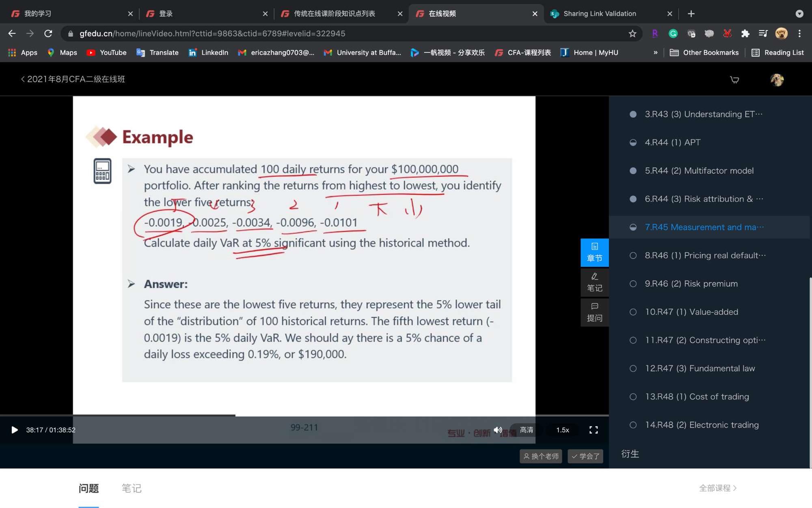Image resolution: width=812 pixels, height=508 pixels.
Task: Select lesson 13.R48 (1) Cost of trading
Action: pos(697,397)
